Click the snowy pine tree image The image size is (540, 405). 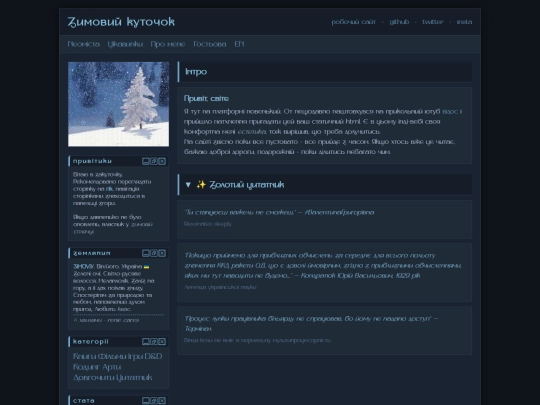coord(118,104)
